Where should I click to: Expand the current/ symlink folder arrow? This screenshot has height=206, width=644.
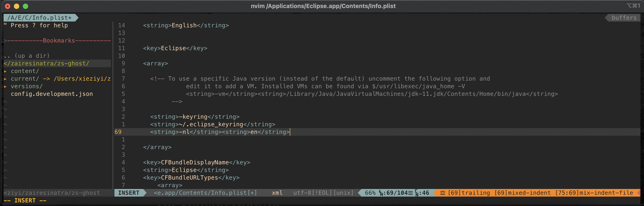point(5,79)
